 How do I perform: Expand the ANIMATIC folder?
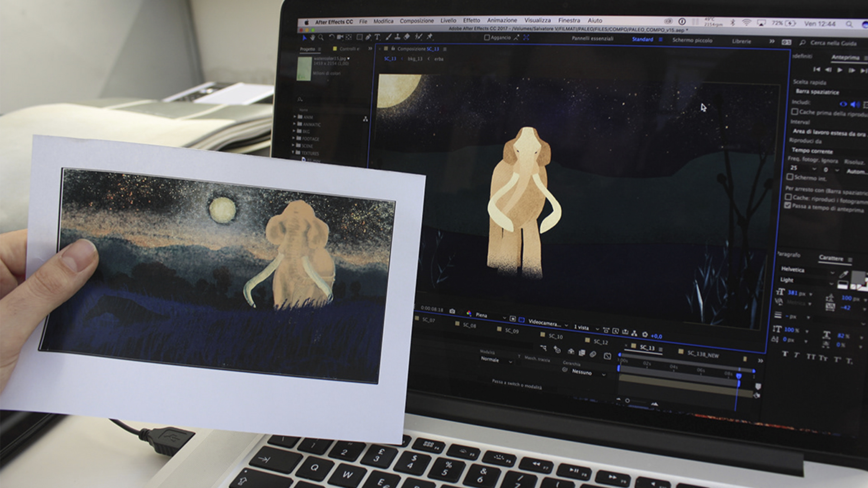294,124
